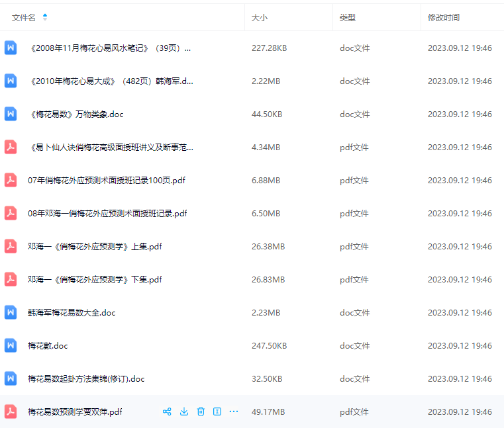Select the 韩海军梅花易数大全.doc file name

coord(72,313)
